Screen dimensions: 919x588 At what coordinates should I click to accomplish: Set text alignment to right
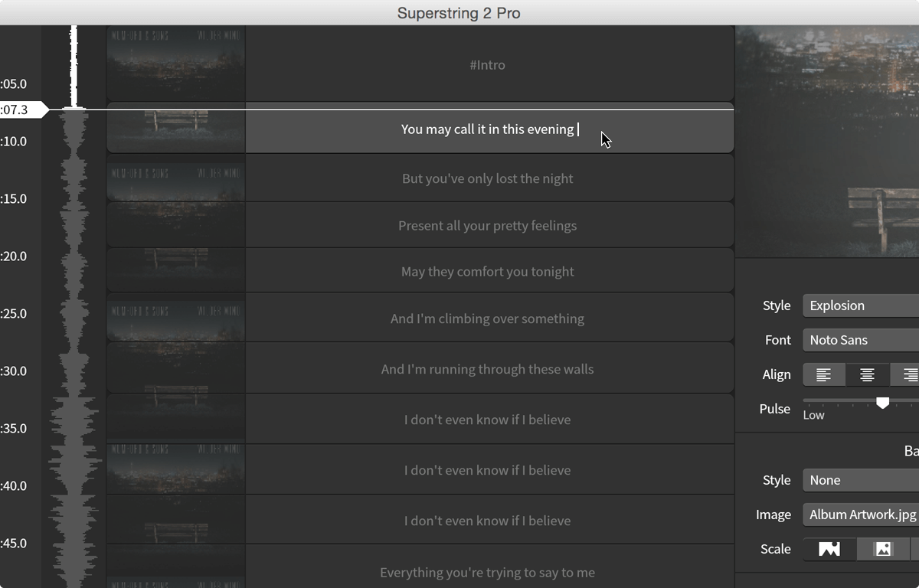907,374
